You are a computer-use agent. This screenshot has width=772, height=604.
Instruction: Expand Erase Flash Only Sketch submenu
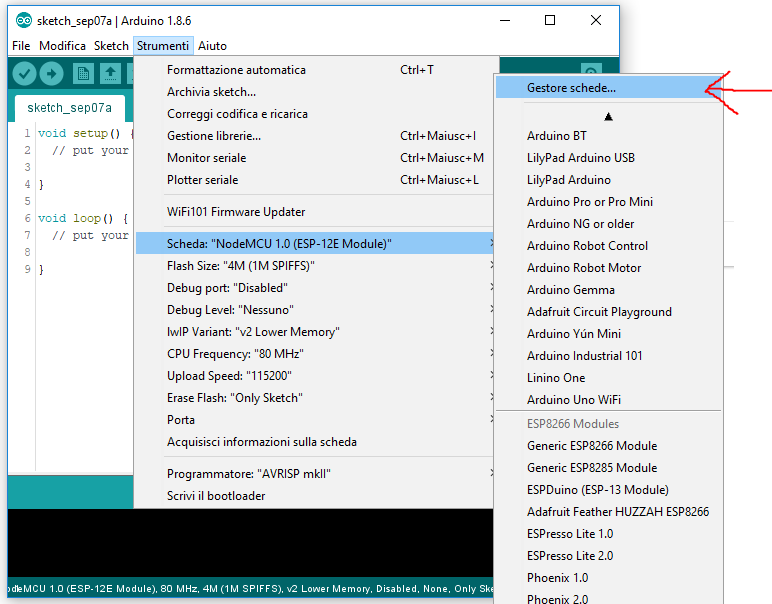314,398
